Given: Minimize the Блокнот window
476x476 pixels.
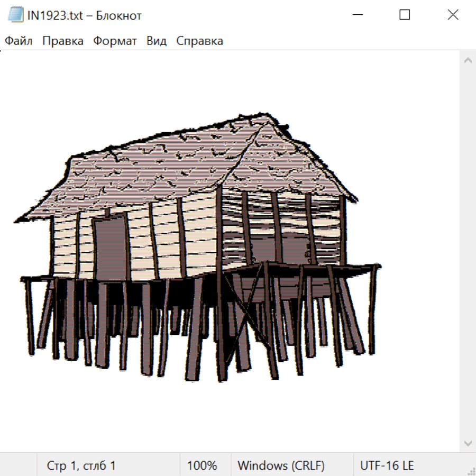Looking at the screenshot, I should pos(357,15).
